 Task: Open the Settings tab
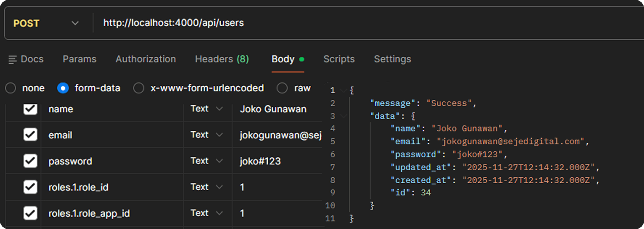(x=392, y=59)
